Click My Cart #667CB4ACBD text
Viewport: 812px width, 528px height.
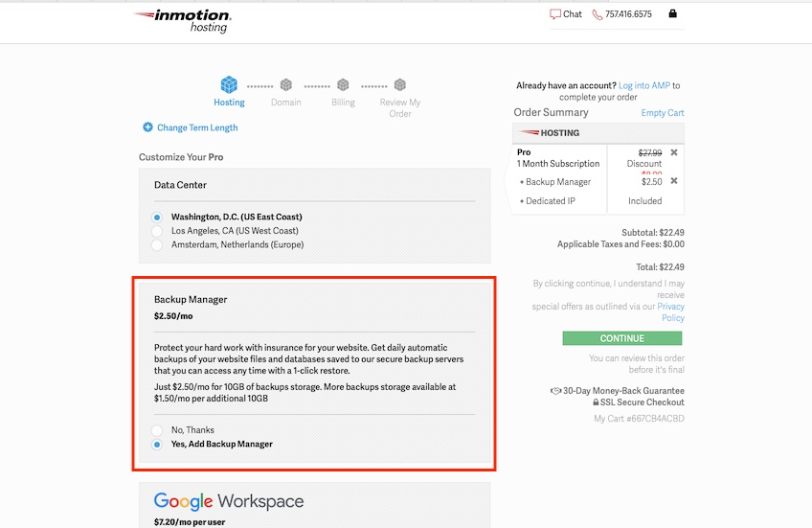[639, 418]
